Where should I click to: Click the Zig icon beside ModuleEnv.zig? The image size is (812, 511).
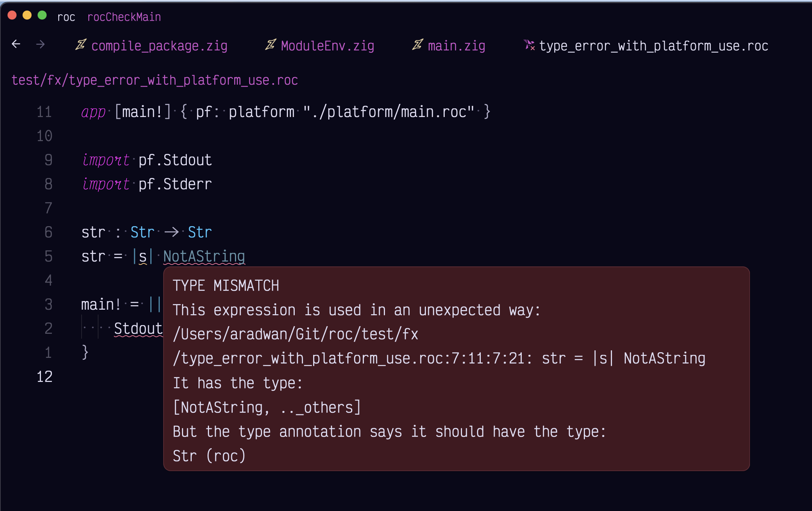click(x=271, y=45)
